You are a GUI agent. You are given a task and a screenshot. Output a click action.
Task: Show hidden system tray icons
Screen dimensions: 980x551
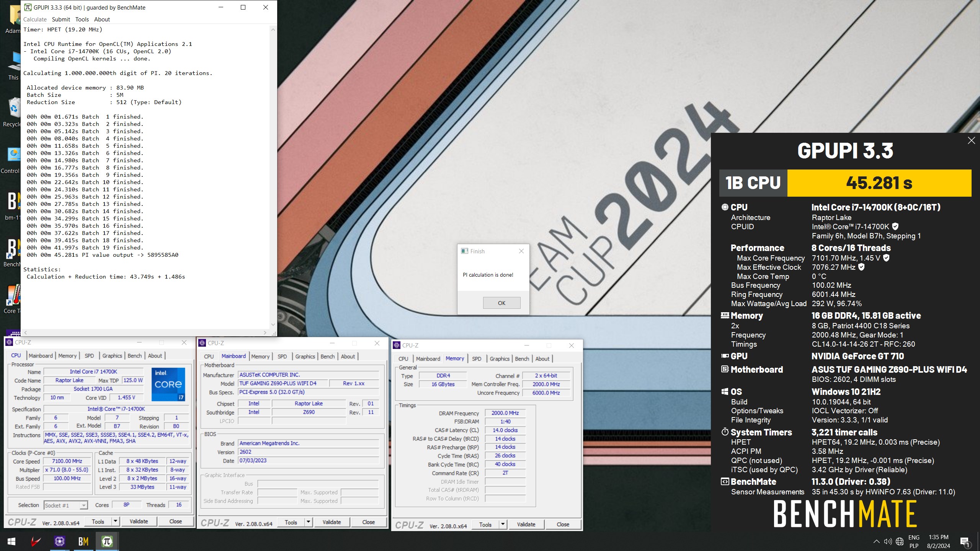point(876,541)
